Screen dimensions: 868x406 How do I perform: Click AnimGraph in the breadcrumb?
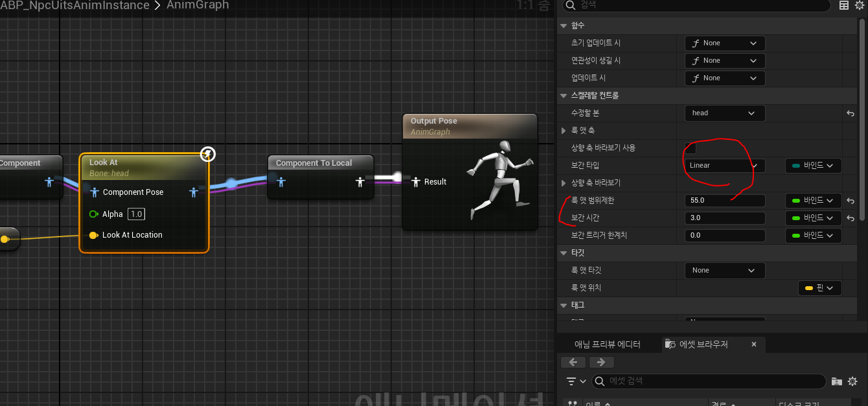(198, 5)
